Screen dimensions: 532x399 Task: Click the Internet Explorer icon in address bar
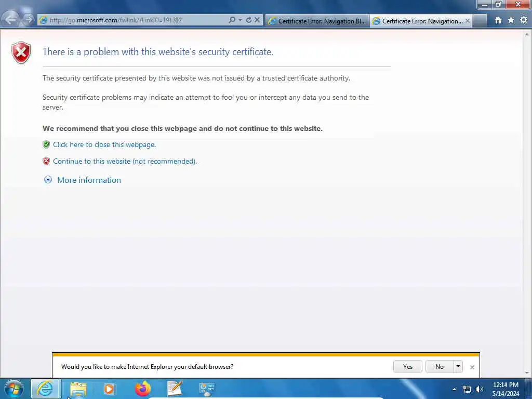44,20
